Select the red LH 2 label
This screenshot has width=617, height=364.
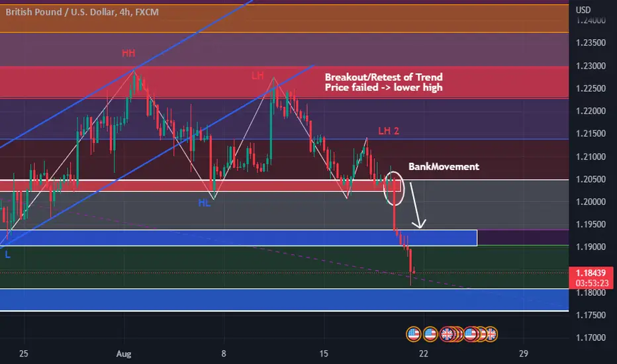pos(389,130)
